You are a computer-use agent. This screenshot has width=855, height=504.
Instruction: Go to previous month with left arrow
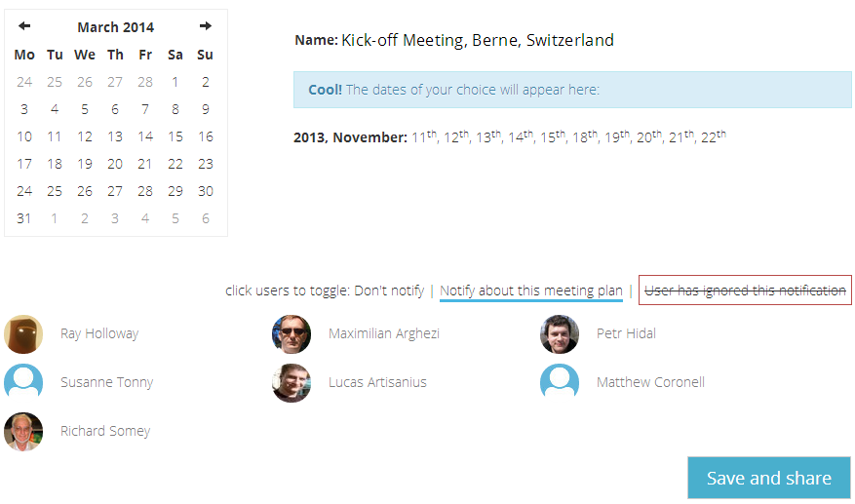coord(24,25)
